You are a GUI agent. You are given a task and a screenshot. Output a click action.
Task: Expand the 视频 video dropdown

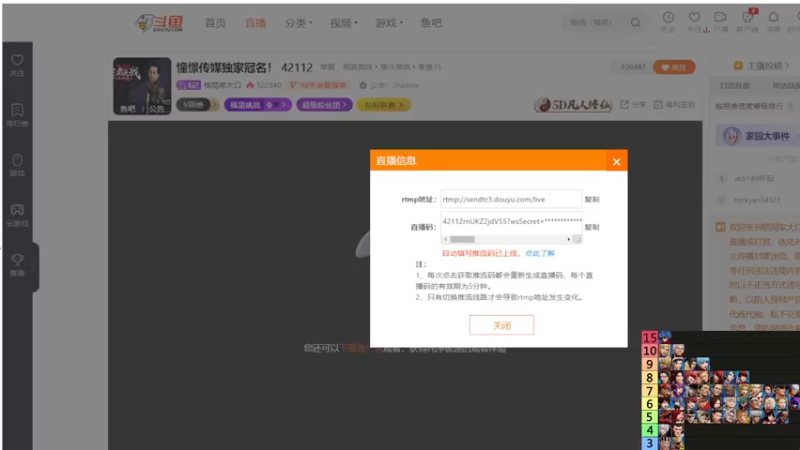[x=343, y=23]
